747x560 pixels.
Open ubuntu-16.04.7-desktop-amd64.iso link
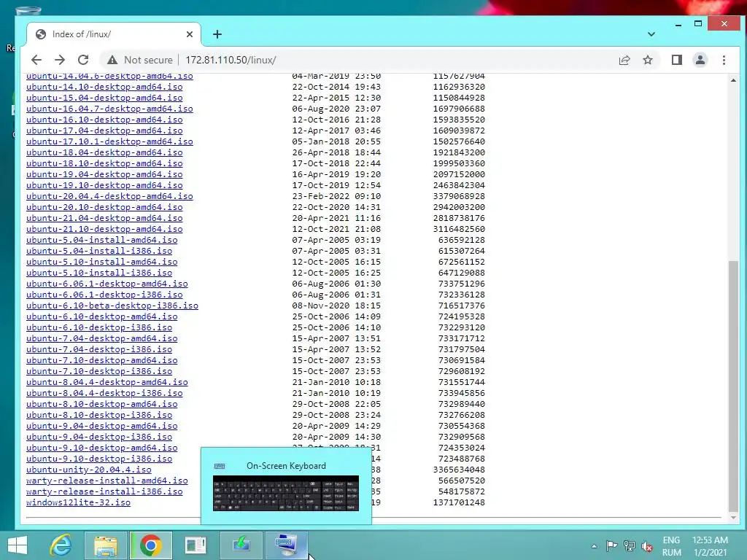pos(109,109)
